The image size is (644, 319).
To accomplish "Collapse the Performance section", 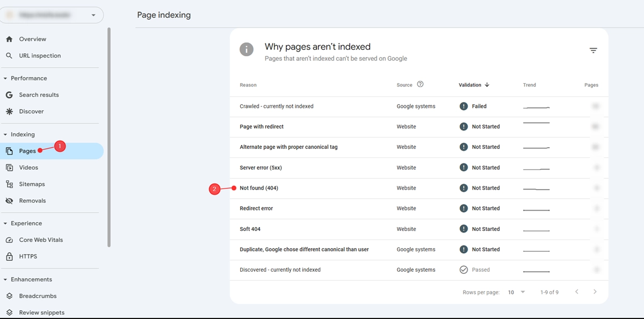I will (x=5, y=78).
